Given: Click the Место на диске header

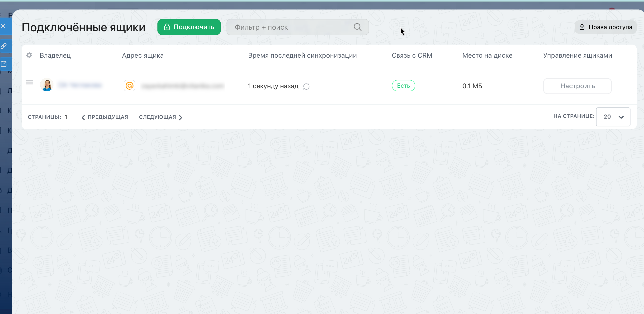Looking at the screenshot, I should point(487,55).
